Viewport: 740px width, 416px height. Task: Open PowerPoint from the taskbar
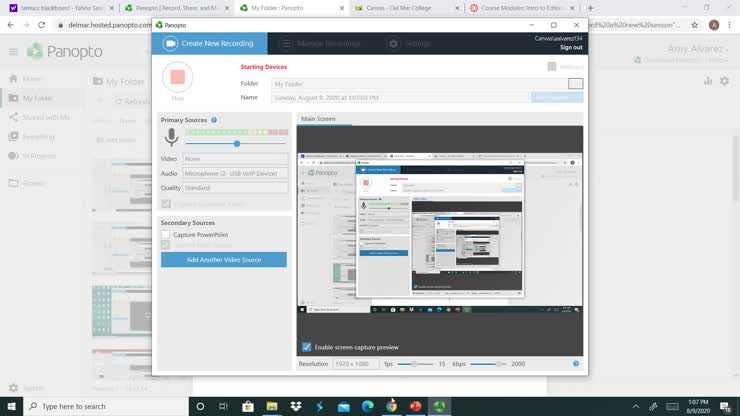coord(414,406)
